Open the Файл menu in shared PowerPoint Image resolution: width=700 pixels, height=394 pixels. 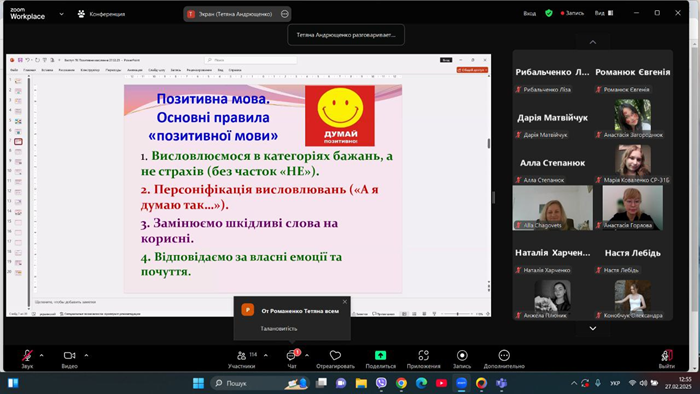point(14,70)
